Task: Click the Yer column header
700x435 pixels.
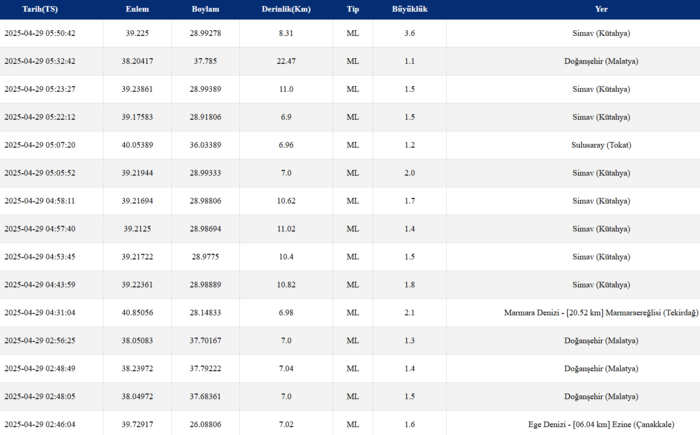Action: (x=601, y=9)
